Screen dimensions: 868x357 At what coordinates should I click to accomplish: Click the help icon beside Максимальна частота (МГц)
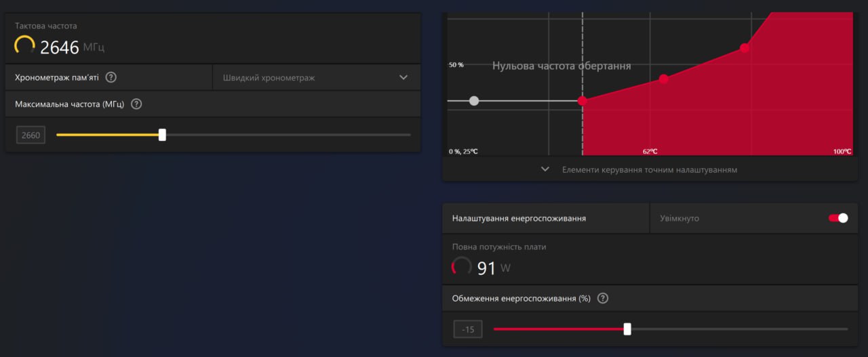(x=136, y=104)
